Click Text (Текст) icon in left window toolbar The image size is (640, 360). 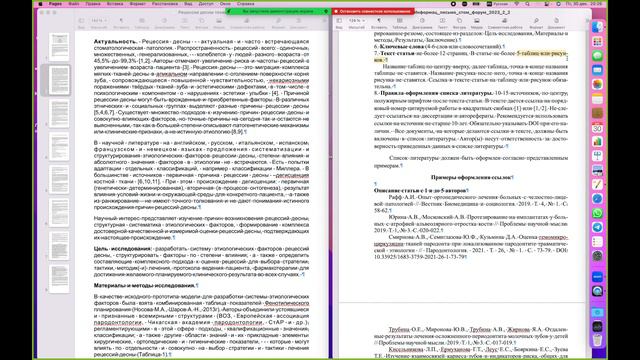pos(184,20)
